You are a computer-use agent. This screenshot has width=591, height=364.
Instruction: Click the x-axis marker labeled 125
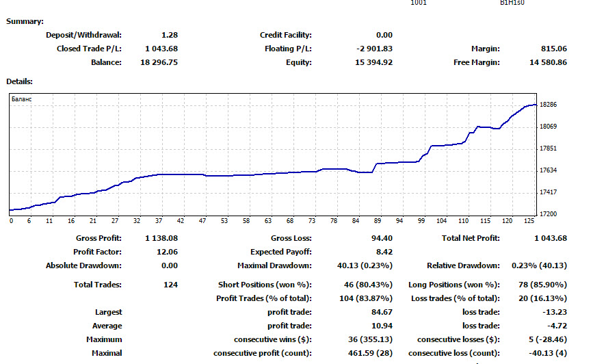[x=529, y=221]
